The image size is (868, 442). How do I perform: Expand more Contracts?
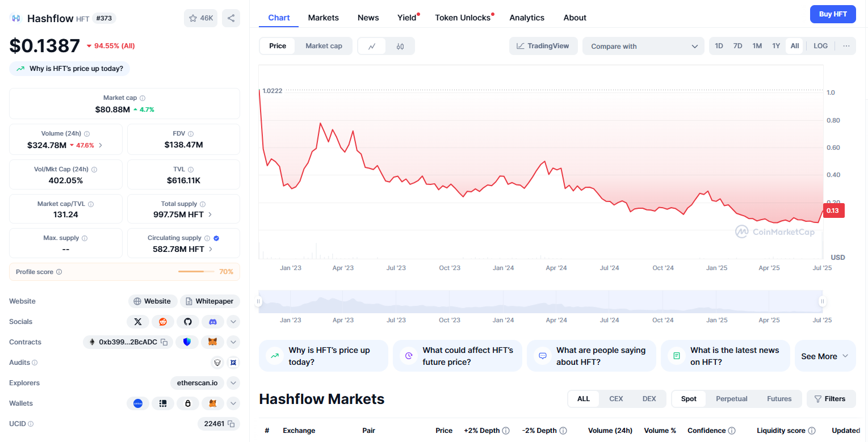click(x=233, y=342)
